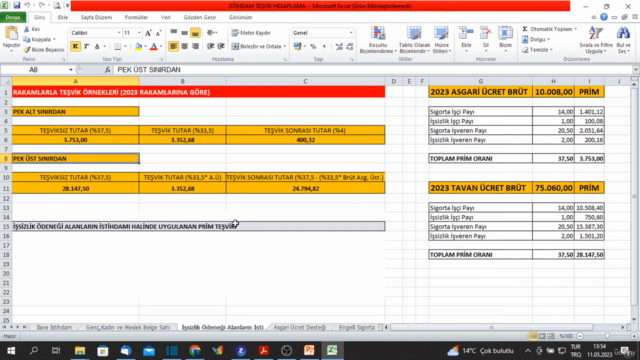
Task: Open Koşullu Biçimlendirme conditional formatting
Action: tap(378, 40)
